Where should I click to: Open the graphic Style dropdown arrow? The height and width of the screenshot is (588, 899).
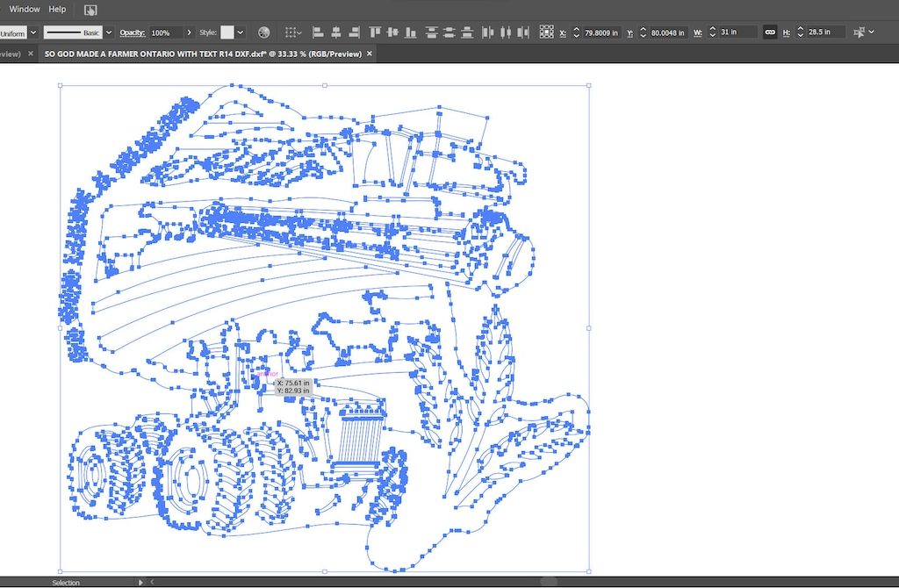click(241, 32)
